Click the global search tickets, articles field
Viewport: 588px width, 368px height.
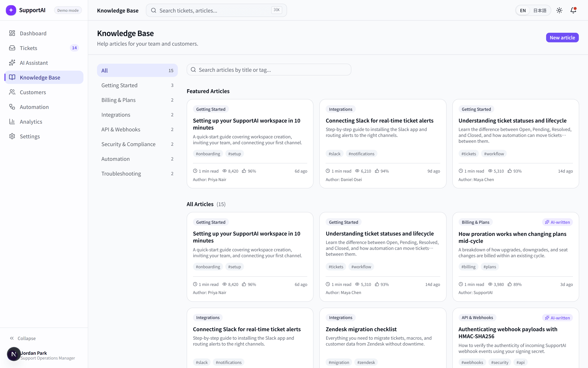(216, 10)
